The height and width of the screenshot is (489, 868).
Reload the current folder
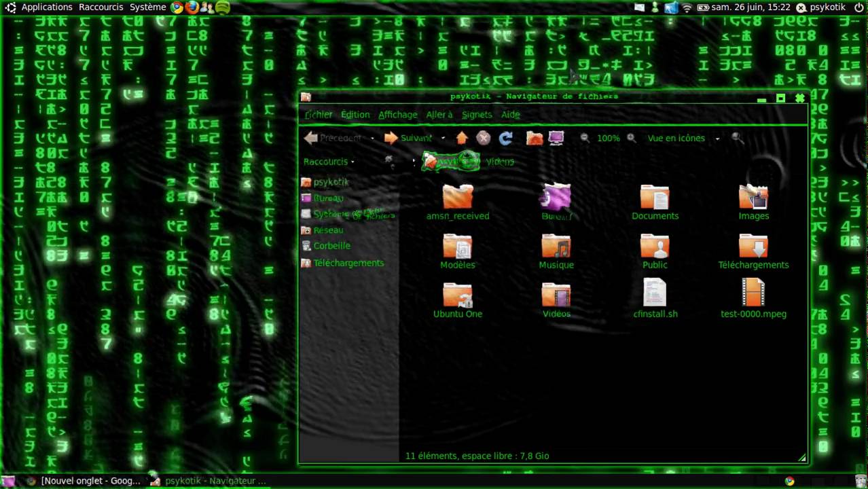505,138
